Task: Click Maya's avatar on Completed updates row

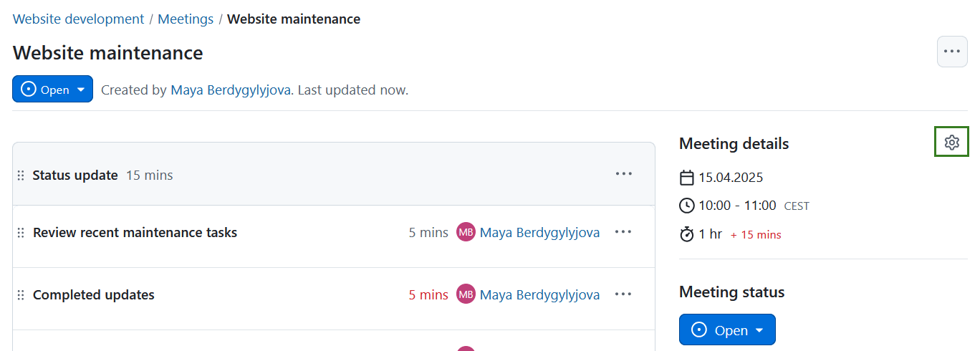Action: tap(466, 294)
